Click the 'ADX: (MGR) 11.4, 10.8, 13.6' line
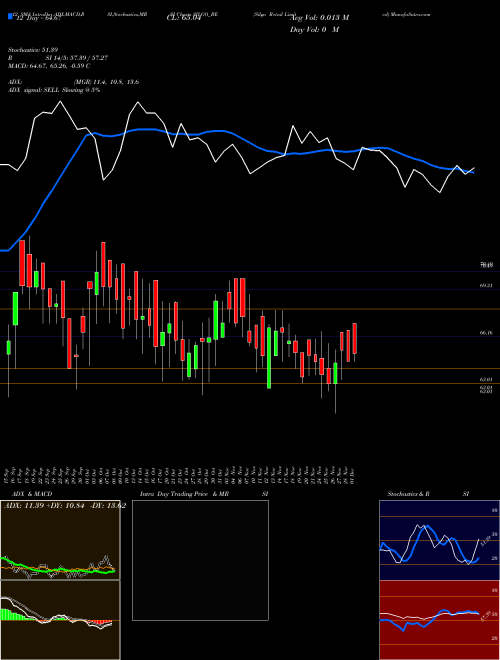Image resolution: width=500 pixels, height=660 pixels. tap(73, 82)
